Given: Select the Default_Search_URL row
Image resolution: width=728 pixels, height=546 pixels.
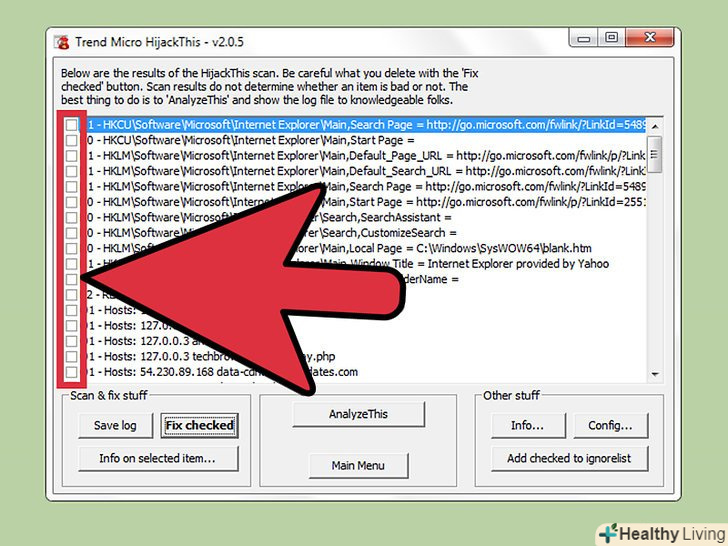Looking at the screenshot, I should [x=366, y=171].
